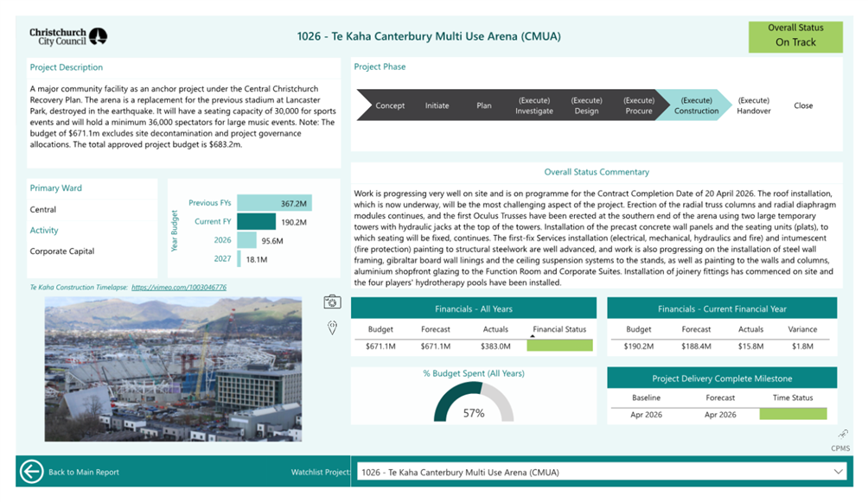Click the Year Budget axis label
Viewport: 868px width, 502px height.
click(175, 231)
